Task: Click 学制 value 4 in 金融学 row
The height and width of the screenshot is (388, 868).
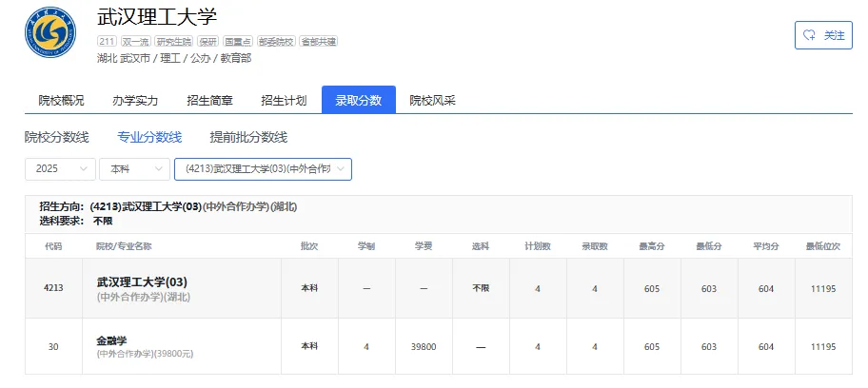Action: tap(366, 347)
